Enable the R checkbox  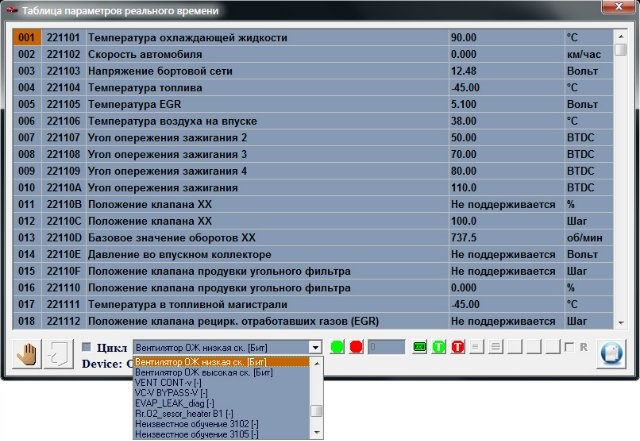(x=570, y=347)
